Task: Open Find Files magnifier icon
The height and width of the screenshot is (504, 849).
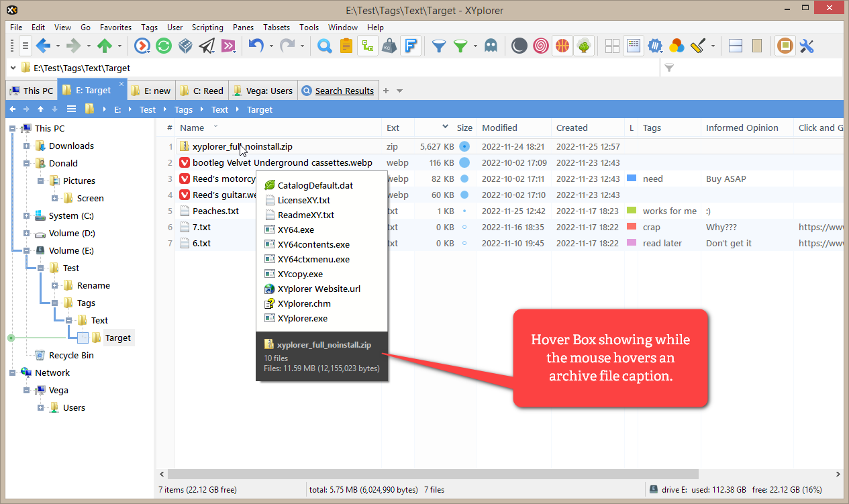Action: (324, 46)
